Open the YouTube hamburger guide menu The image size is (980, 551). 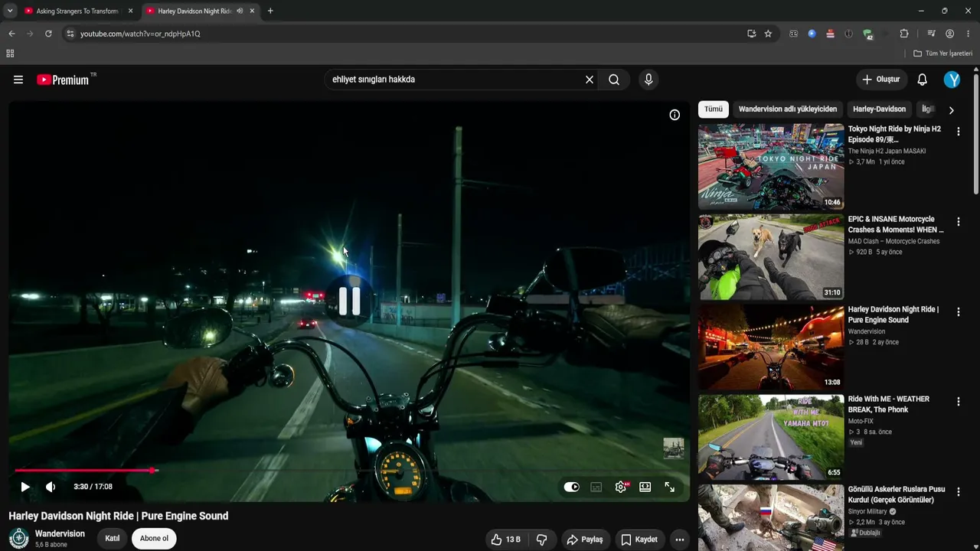coord(18,80)
